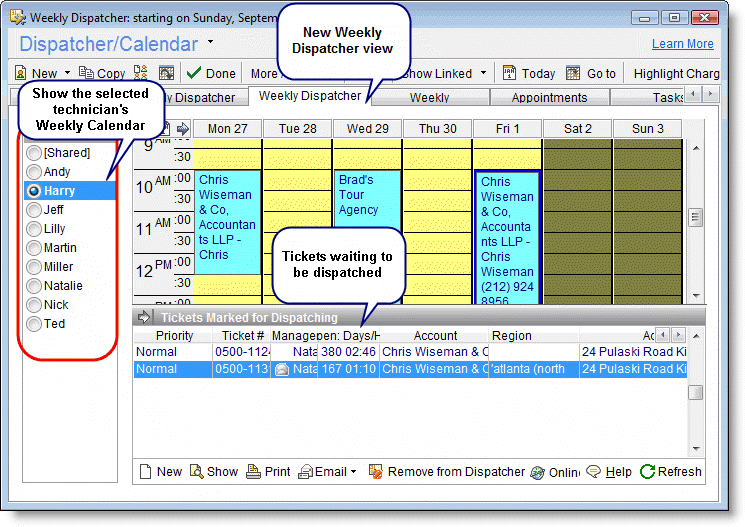
Task: Select the Andy technician radio button
Action: click(35, 172)
